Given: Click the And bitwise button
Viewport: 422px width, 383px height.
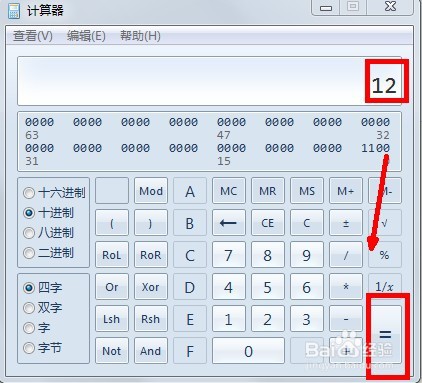Looking at the screenshot, I should click(151, 351).
